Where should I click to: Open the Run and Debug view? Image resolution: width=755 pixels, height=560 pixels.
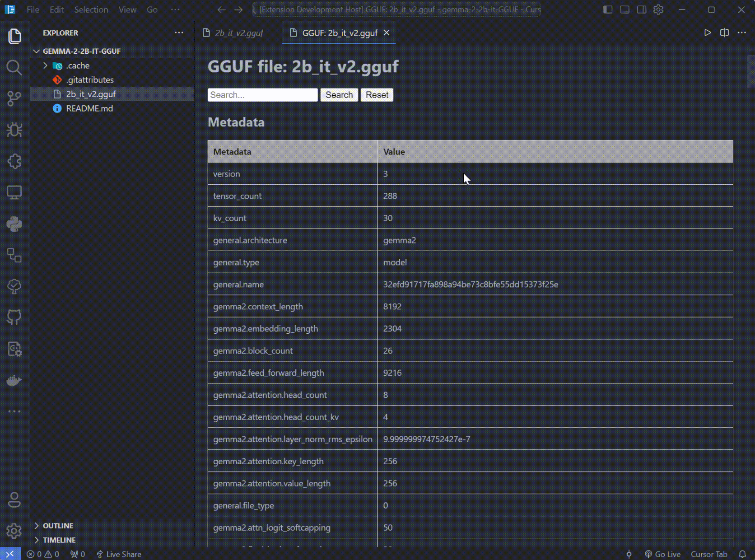tap(14, 130)
